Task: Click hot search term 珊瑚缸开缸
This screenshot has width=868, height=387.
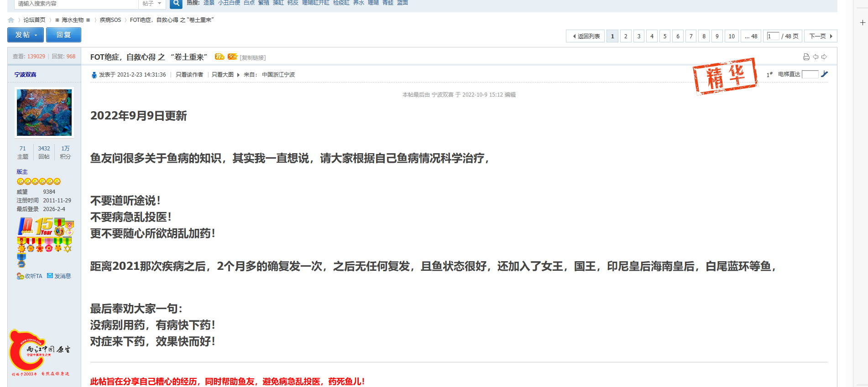Action: (x=316, y=3)
